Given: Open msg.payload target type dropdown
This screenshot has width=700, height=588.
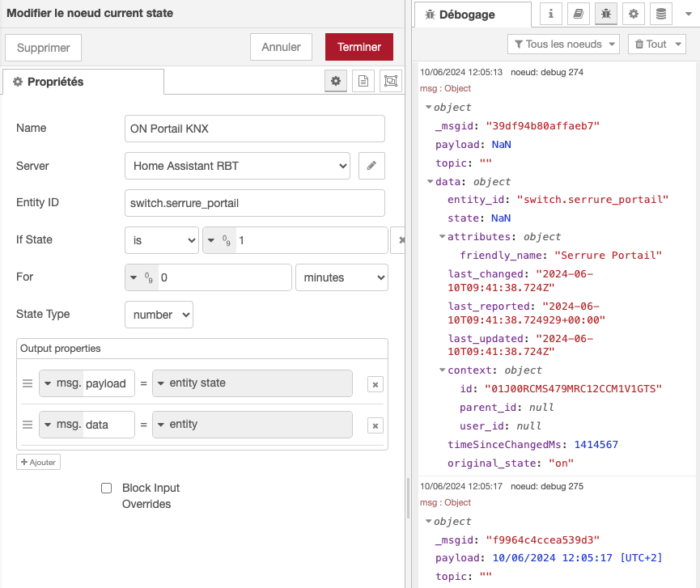Looking at the screenshot, I should [x=62, y=383].
